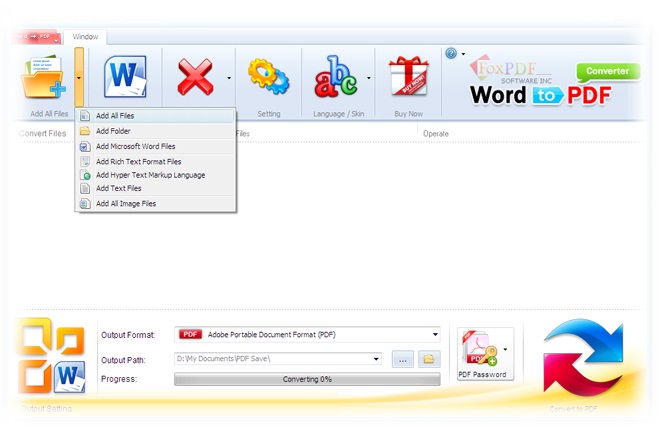Image resolution: width=660 pixels, height=431 pixels.
Task: Expand the Language / Skin dropdown arrow
Action: (369, 78)
